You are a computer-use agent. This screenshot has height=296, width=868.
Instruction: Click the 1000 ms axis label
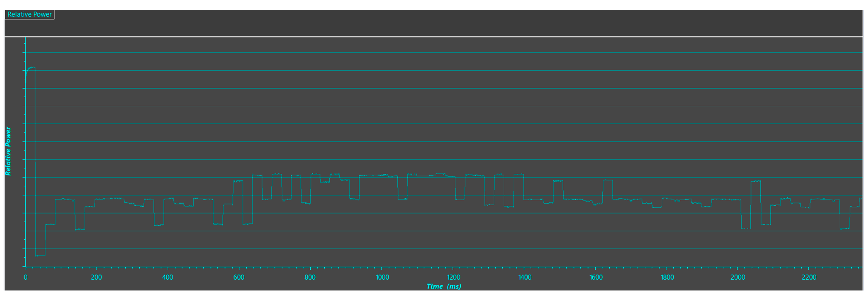pyautogui.click(x=382, y=278)
